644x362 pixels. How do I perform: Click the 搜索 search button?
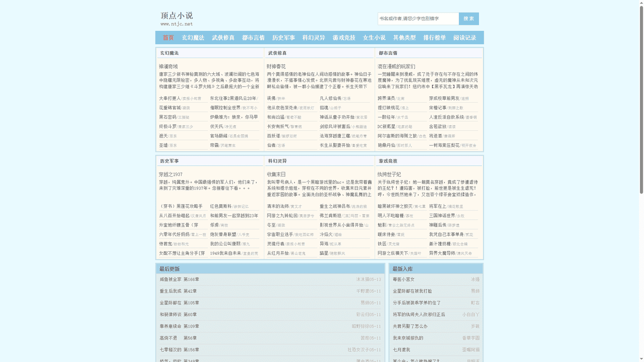coord(469,19)
